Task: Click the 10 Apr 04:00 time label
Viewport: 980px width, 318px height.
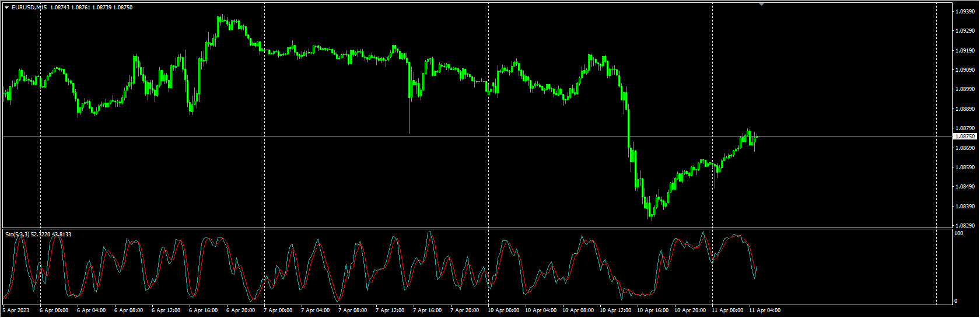Action: (x=540, y=310)
